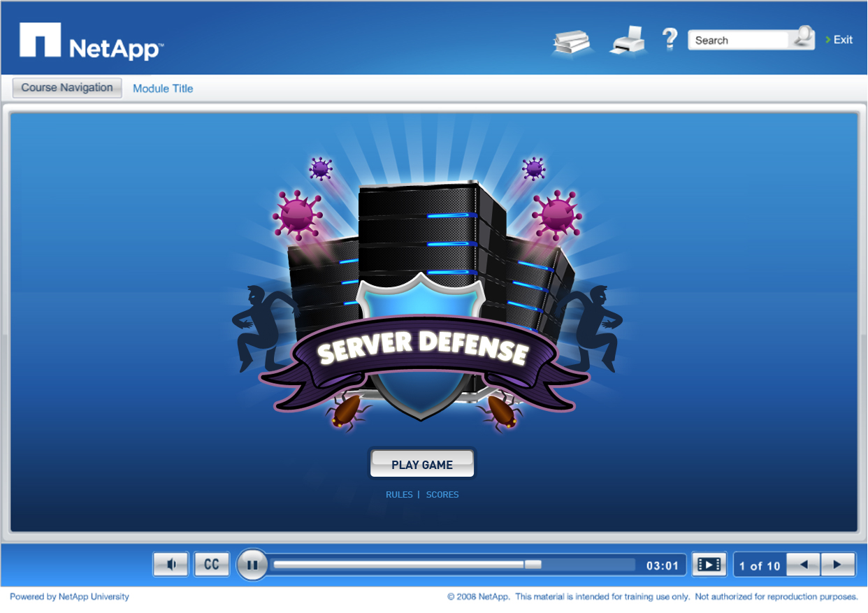The height and width of the screenshot is (613, 868).
Task: Open the books resources icon
Action: pos(572,41)
